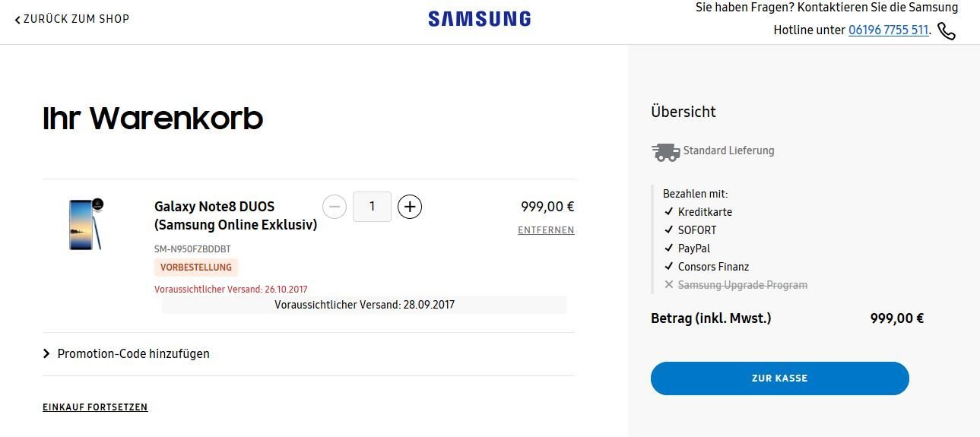Click the Samsung Upgrade Program cross icon

(669, 285)
